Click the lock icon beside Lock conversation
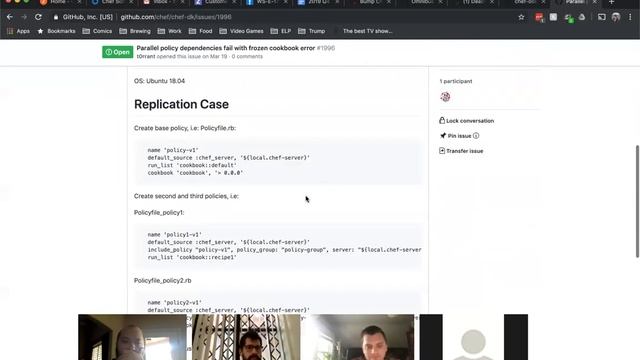The image size is (640, 360). (442, 120)
